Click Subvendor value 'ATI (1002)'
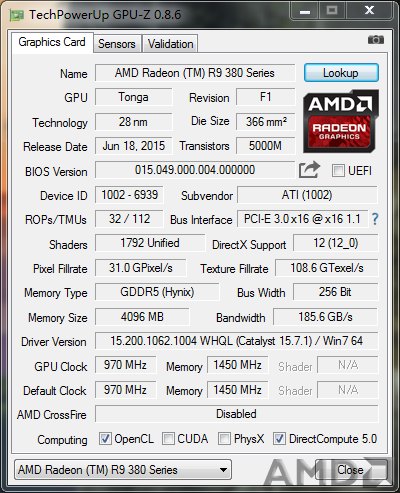The width and height of the screenshot is (400, 493). 307,195
